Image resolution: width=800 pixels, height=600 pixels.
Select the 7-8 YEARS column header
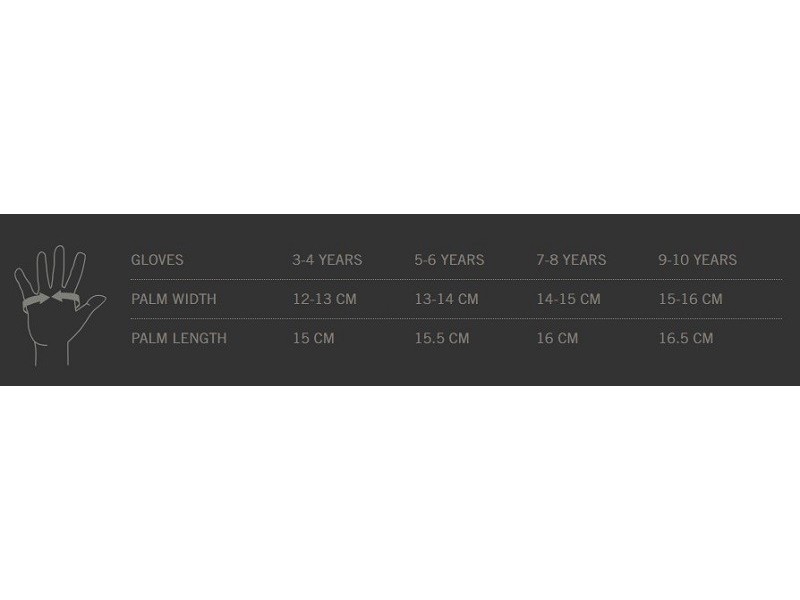coord(571,260)
